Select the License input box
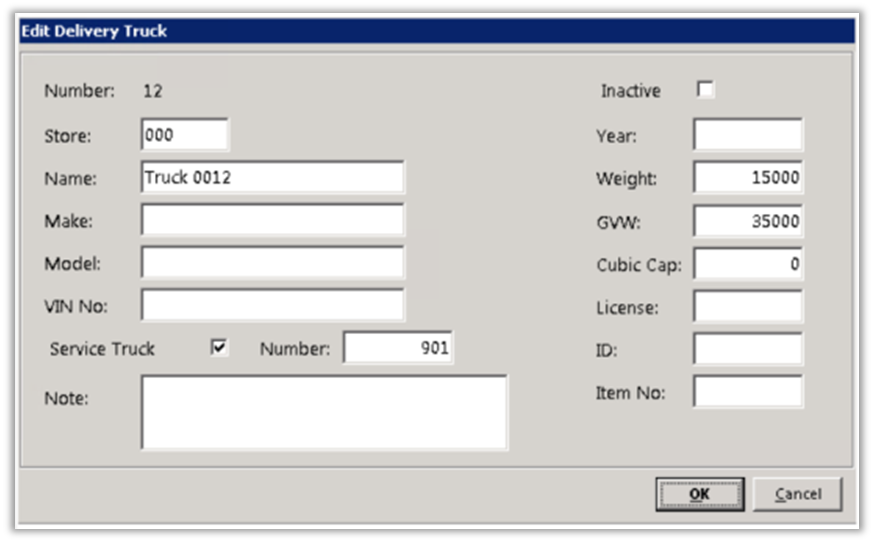Screen dimensions: 874x542 pos(748,307)
